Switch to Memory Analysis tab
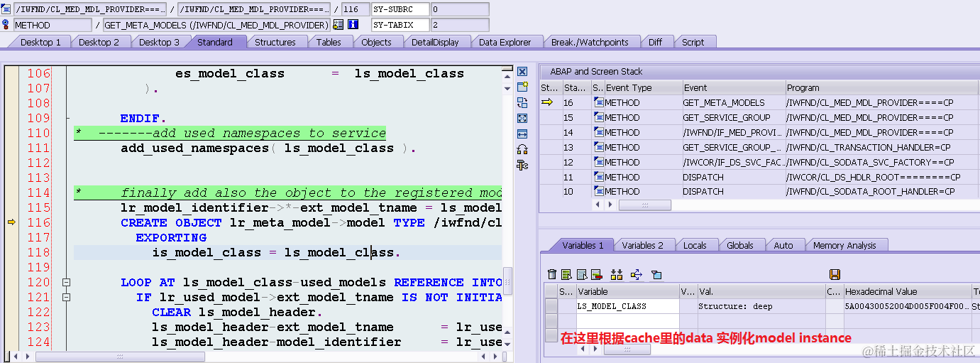Image resolution: width=980 pixels, height=363 pixels. click(844, 245)
